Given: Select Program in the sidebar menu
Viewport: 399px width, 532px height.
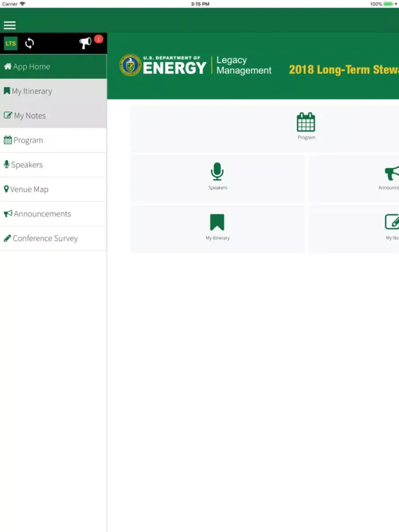Looking at the screenshot, I should pos(53,140).
